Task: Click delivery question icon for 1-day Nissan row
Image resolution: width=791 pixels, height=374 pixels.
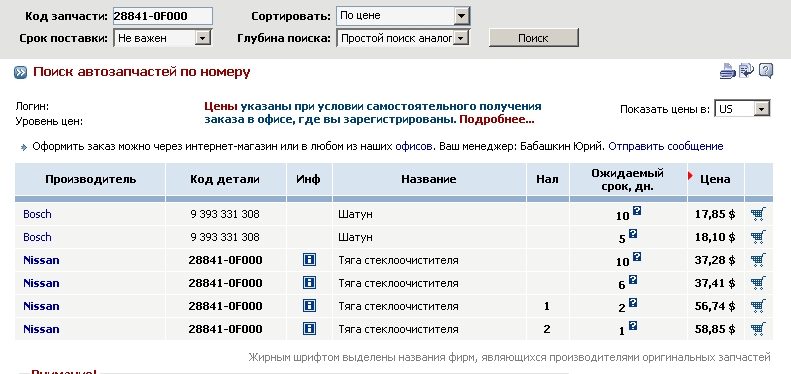Action: 633,326
